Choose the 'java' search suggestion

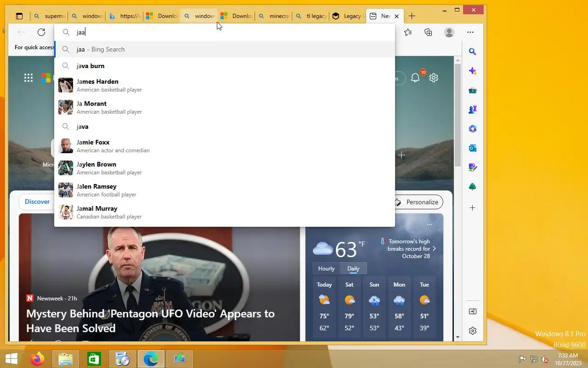[x=225, y=126]
